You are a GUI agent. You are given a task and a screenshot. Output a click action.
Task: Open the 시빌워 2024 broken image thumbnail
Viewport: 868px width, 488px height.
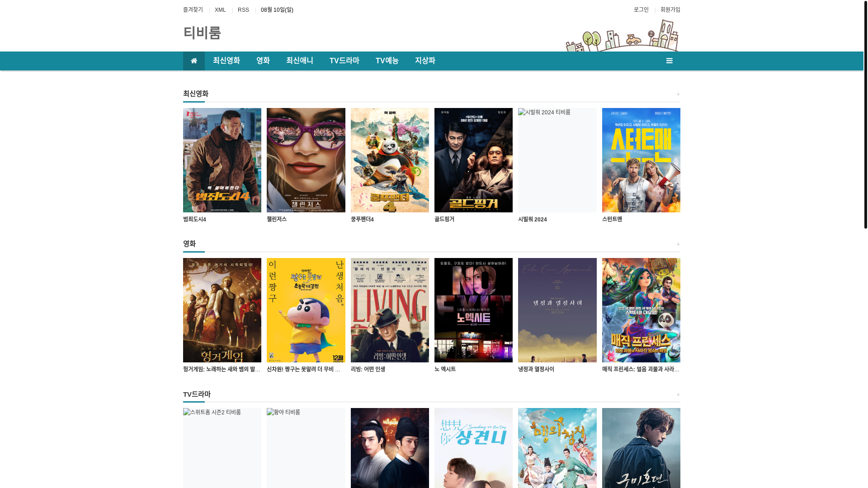(x=557, y=160)
